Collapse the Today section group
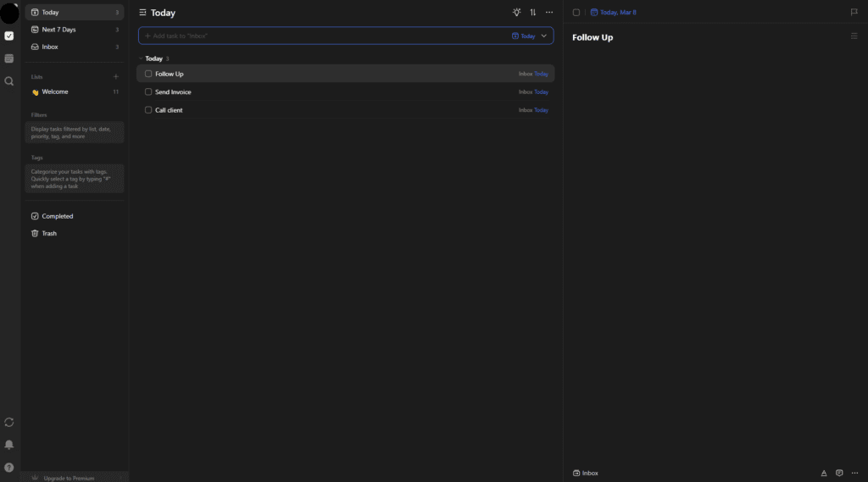 point(141,58)
